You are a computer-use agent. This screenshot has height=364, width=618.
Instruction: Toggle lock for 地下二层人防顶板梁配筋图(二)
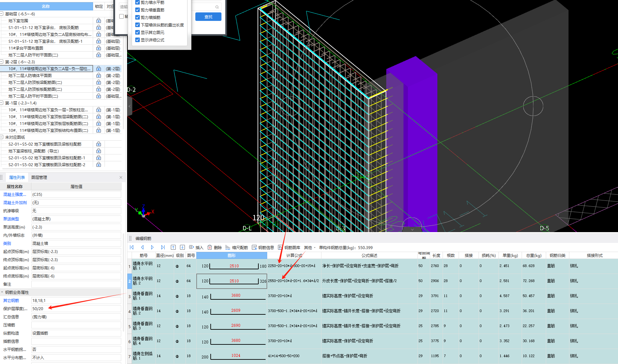(x=99, y=82)
